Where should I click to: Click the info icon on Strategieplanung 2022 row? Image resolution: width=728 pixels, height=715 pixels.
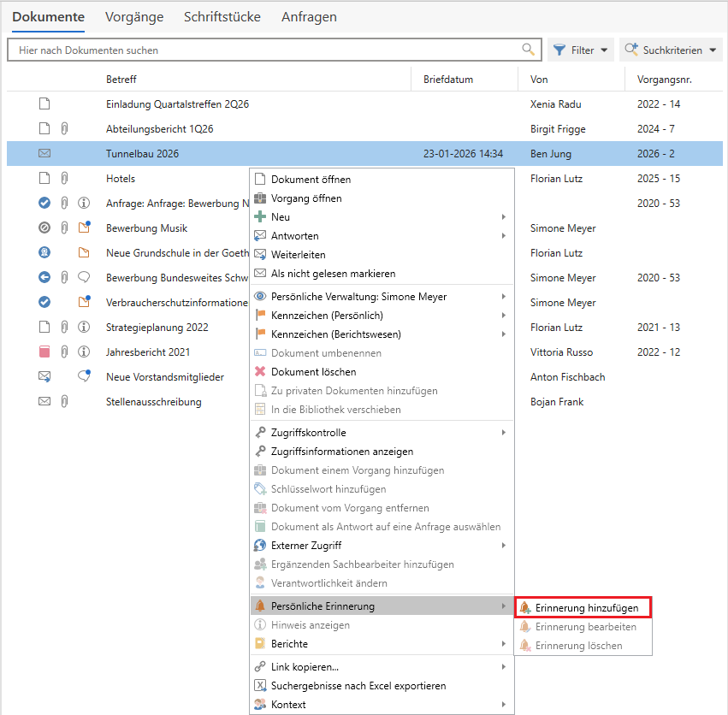pyautogui.click(x=84, y=327)
